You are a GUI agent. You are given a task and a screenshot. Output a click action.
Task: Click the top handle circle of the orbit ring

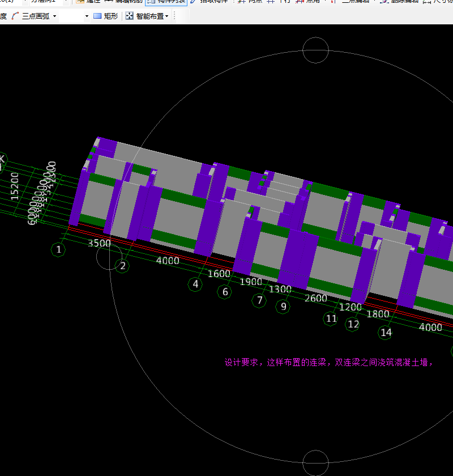coord(315,50)
